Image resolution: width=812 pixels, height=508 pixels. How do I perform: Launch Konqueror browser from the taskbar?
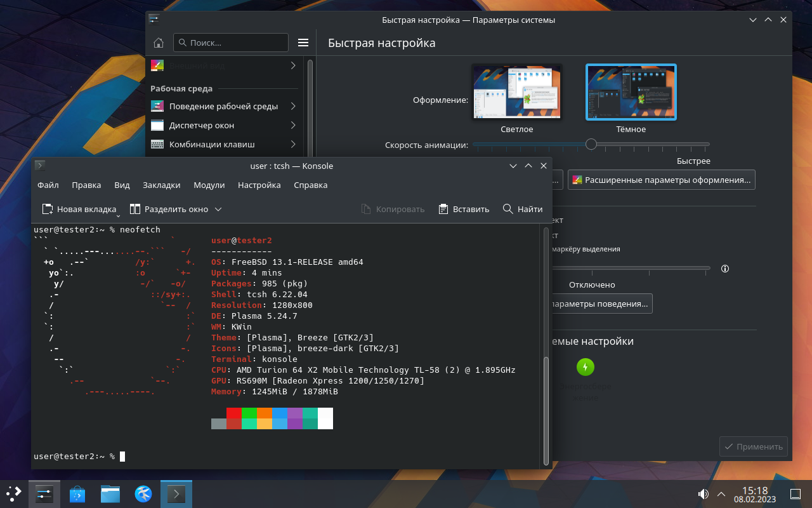[143, 493]
